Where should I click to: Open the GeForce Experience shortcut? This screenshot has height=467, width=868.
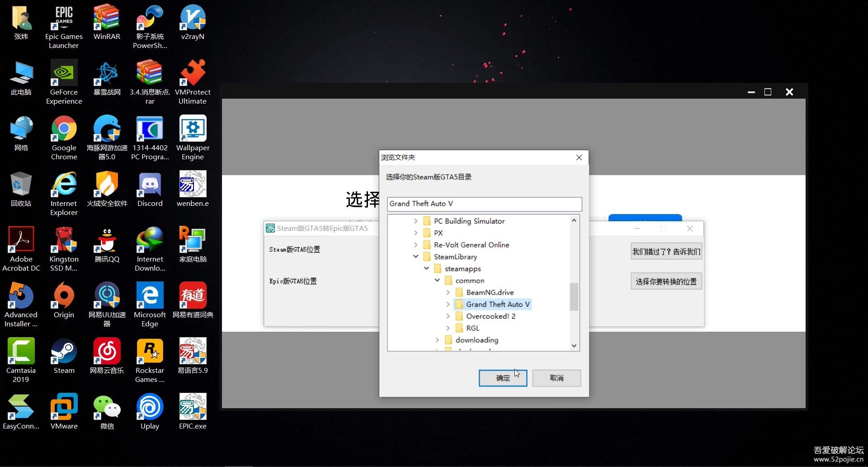coord(64,82)
